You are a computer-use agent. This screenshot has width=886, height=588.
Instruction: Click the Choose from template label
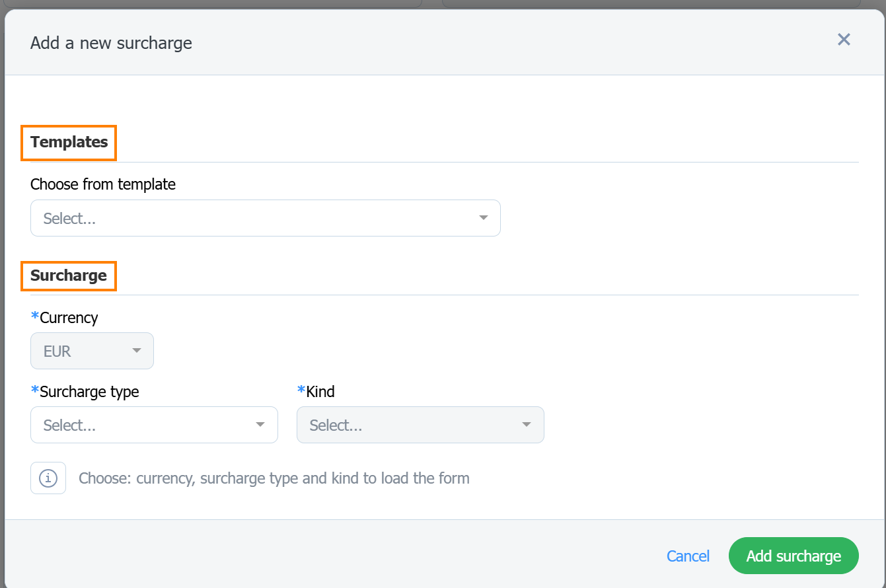tap(103, 184)
